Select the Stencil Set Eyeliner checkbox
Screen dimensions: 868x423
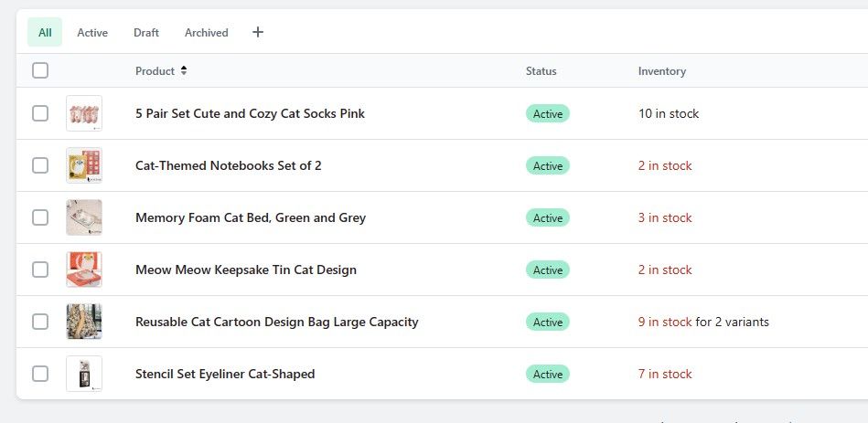tap(40, 374)
